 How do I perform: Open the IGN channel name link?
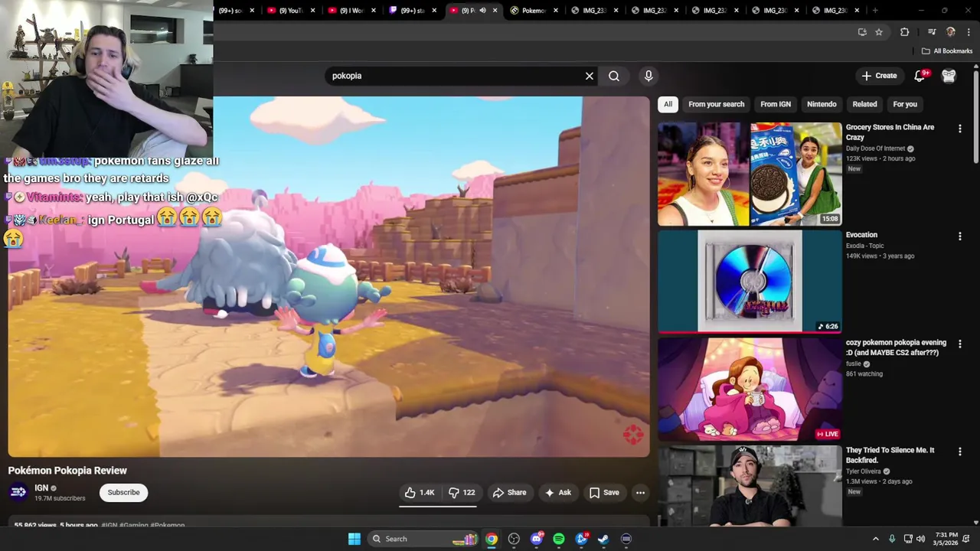pos(41,488)
